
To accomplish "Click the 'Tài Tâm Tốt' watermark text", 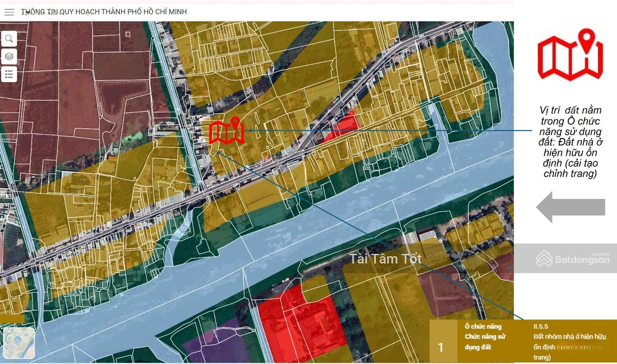I will (x=386, y=259).
